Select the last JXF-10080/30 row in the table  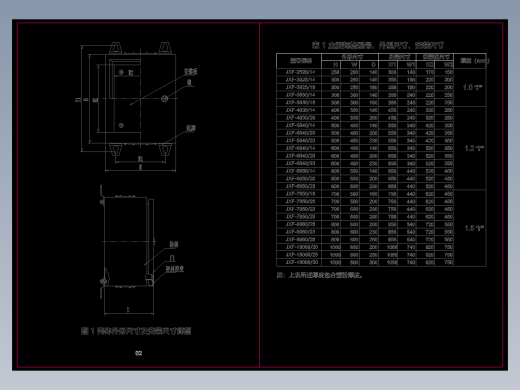click(x=365, y=262)
